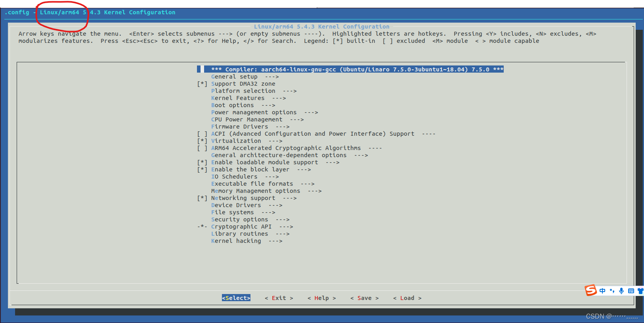The image size is (644, 323).
Task: Toggle the Networking support checkbox
Action: coord(202,198)
